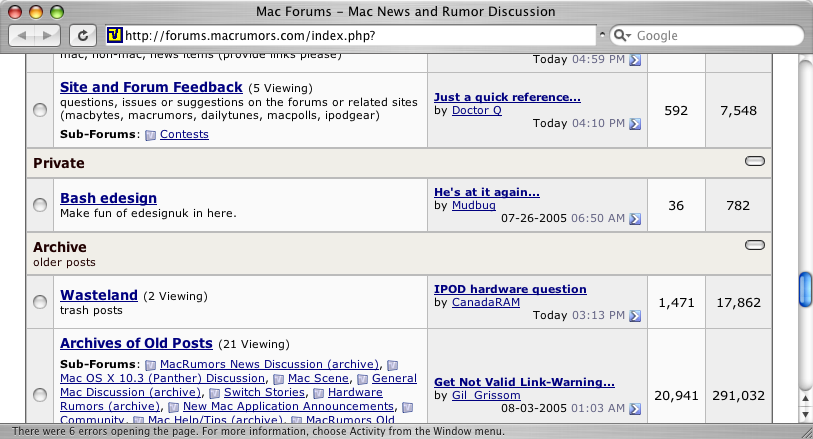Click the post count 7,548
The image size is (813, 439).
[738, 110]
